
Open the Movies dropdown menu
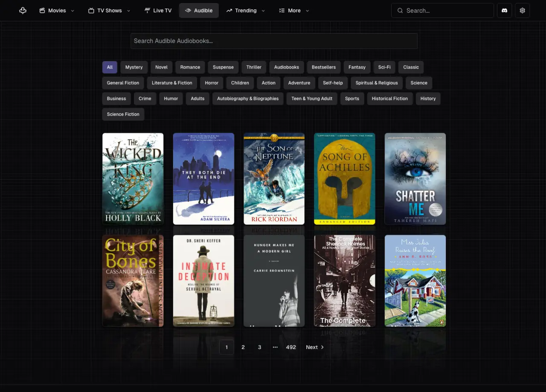pyautogui.click(x=57, y=11)
